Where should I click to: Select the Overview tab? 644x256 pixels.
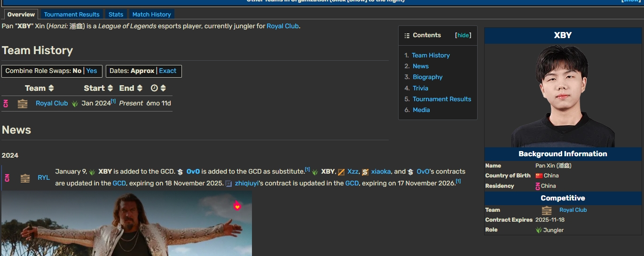[x=21, y=15]
